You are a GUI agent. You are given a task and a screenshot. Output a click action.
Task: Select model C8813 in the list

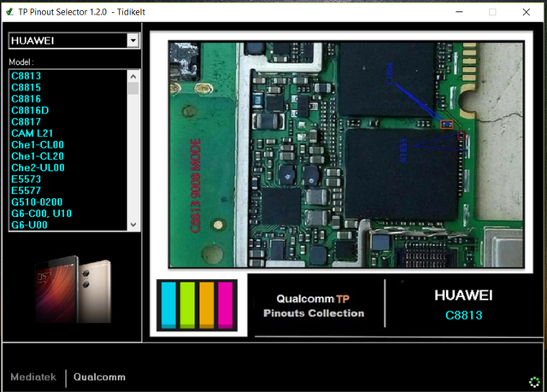point(26,76)
